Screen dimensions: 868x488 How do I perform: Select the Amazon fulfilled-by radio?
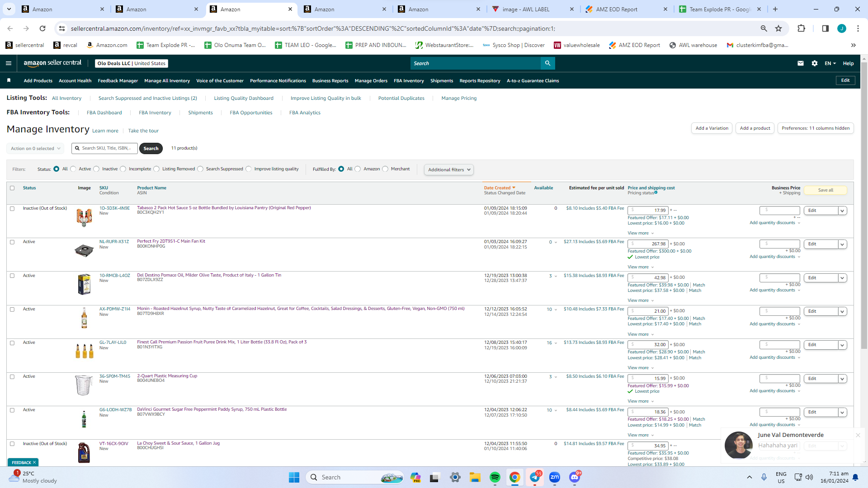pyautogui.click(x=358, y=169)
